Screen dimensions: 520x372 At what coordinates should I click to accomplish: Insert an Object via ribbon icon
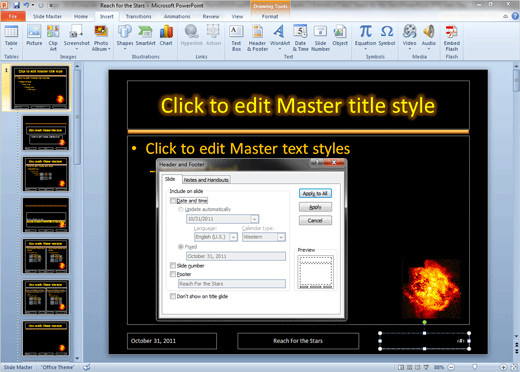pos(340,36)
